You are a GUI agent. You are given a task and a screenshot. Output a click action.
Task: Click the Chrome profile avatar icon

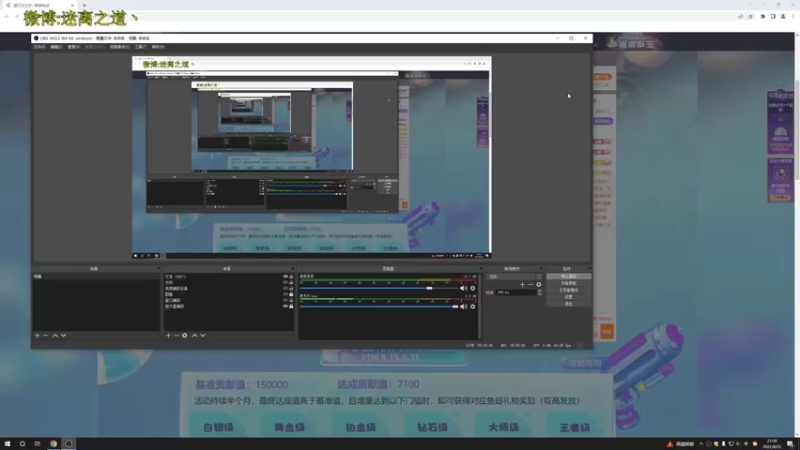click(x=783, y=16)
